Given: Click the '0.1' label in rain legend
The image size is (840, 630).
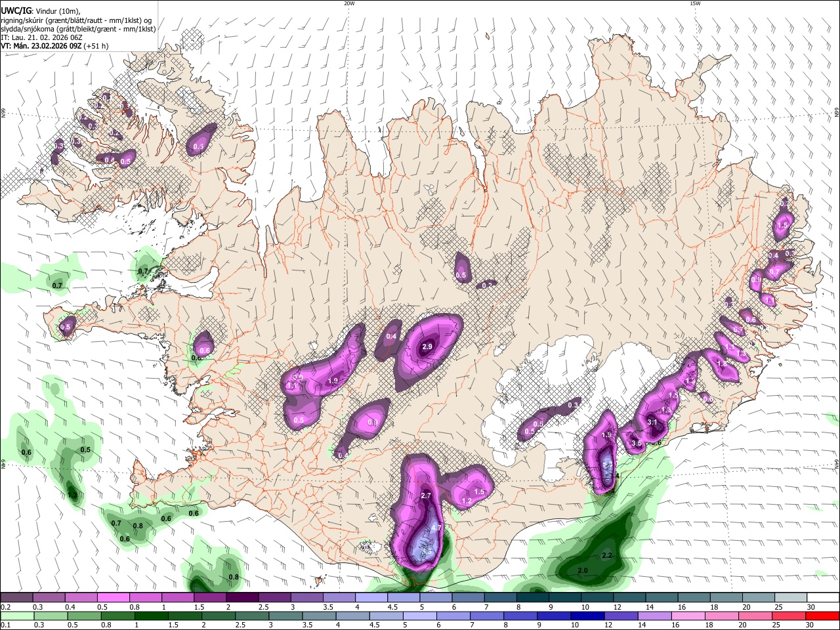Looking at the screenshot, I should tap(5, 625).
